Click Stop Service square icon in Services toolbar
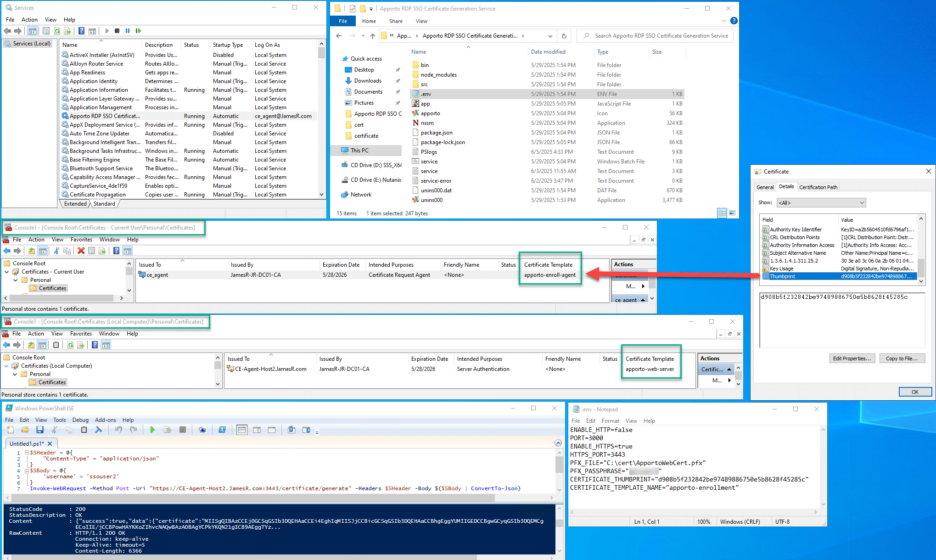Screen dimensions: 936x560 click(117, 31)
